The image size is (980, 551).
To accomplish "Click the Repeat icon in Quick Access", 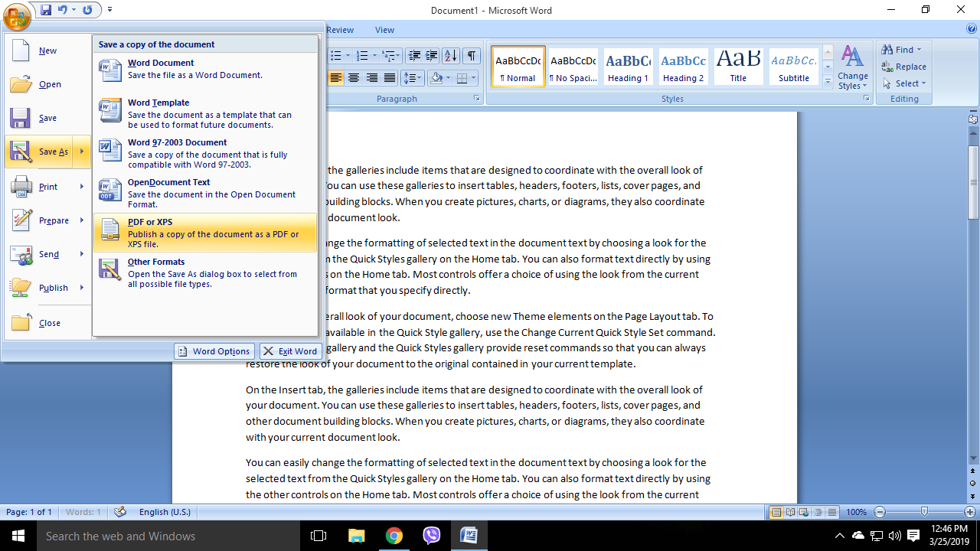I will coord(87,10).
